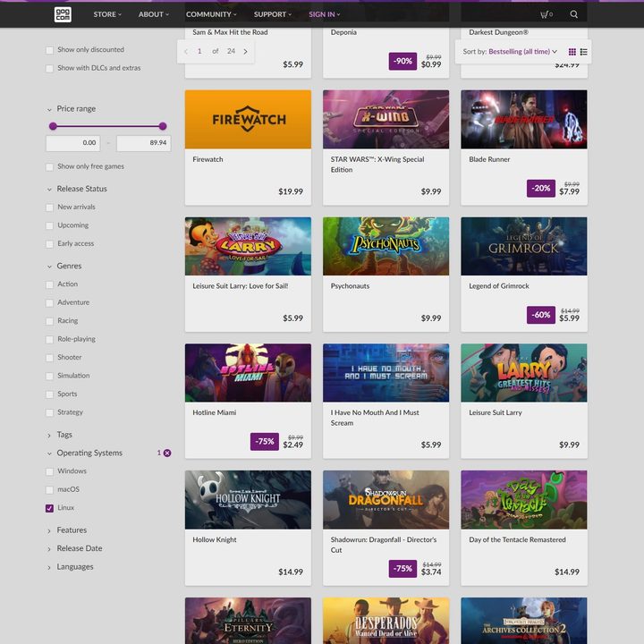Open the ABOUT menu
Screen dimensions: 644x644
(154, 14)
